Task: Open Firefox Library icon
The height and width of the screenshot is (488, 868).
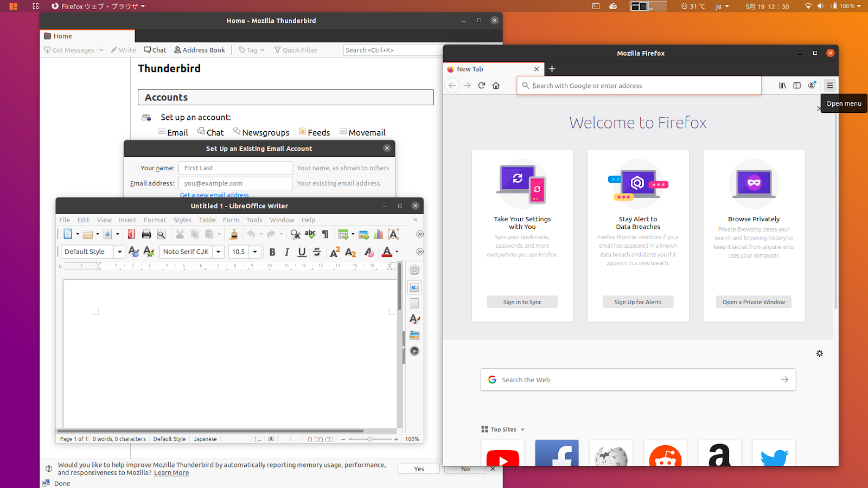Action: coord(782,86)
